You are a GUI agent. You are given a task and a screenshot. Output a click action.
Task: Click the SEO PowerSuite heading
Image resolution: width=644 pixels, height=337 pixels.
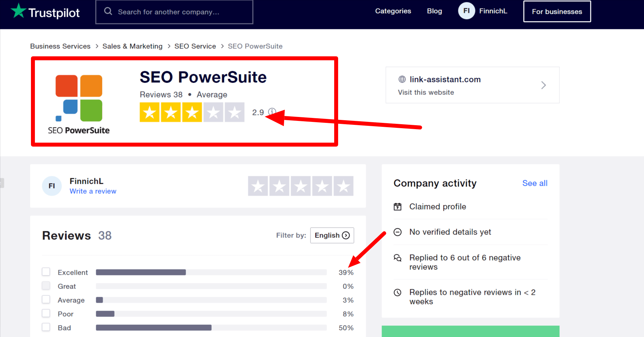point(203,77)
